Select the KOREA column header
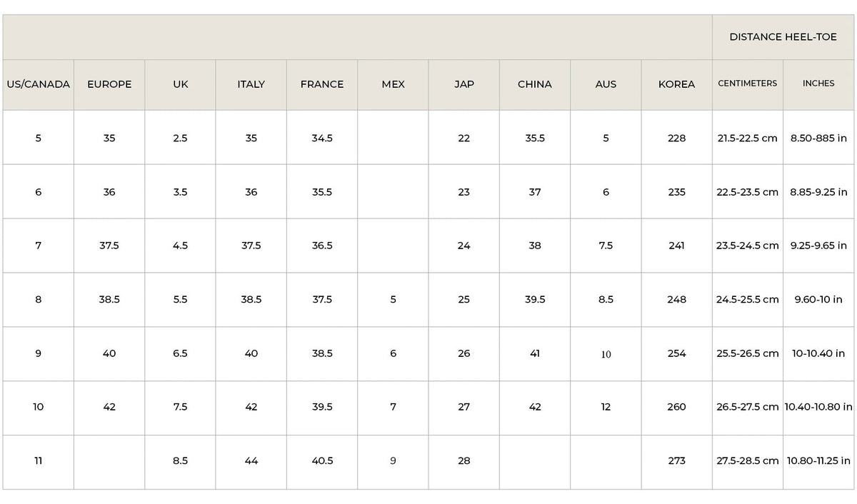The image size is (857, 504). [677, 84]
